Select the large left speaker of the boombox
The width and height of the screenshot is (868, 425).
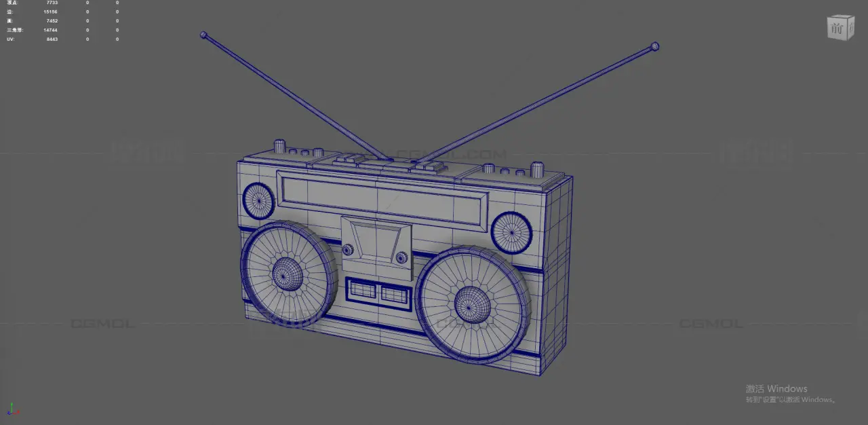coord(289,273)
